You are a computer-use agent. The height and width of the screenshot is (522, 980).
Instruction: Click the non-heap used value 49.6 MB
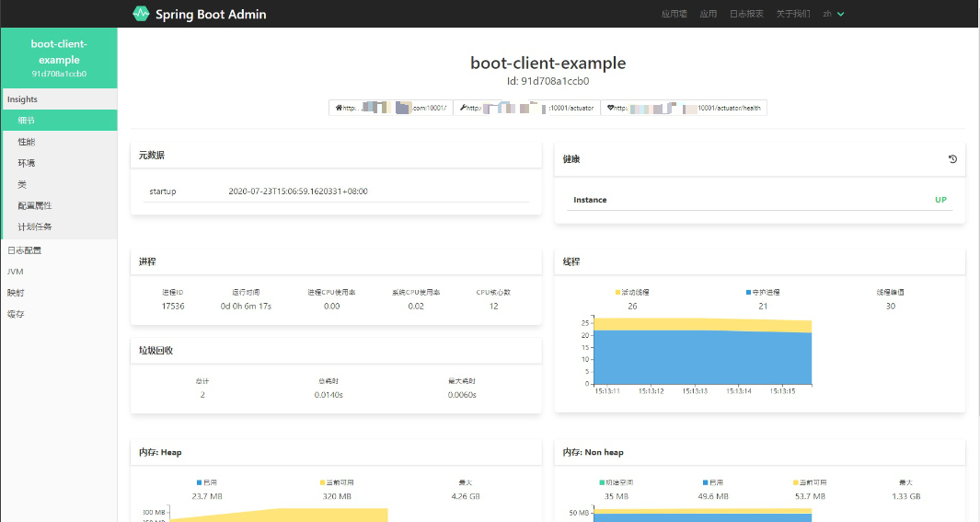(713, 496)
